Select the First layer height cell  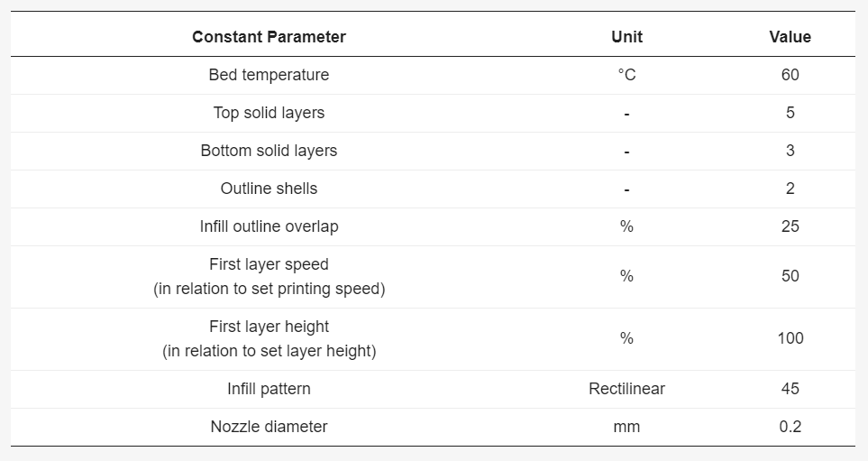point(269,338)
